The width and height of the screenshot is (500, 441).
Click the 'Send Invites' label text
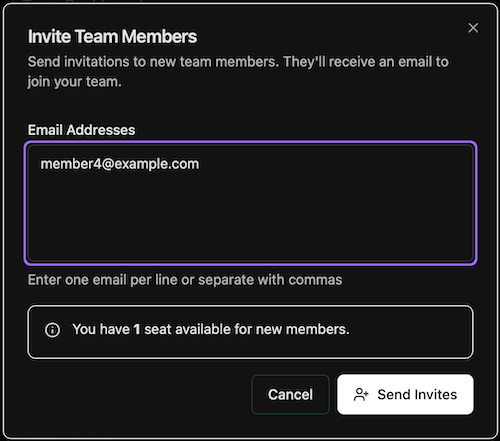coord(417,395)
